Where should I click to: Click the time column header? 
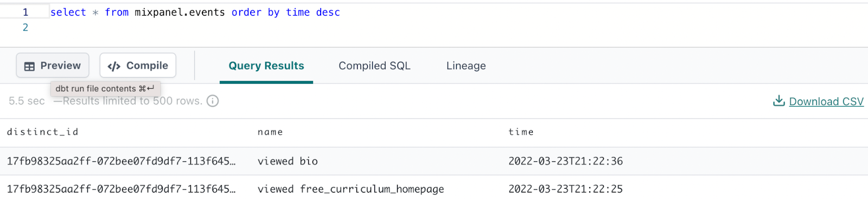[521, 132]
